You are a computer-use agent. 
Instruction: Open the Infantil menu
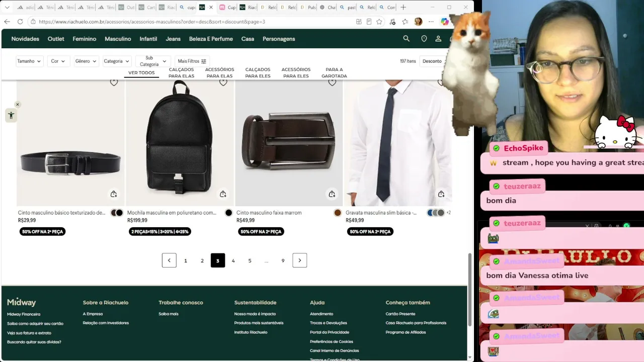pyautogui.click(x=148, y=39)
